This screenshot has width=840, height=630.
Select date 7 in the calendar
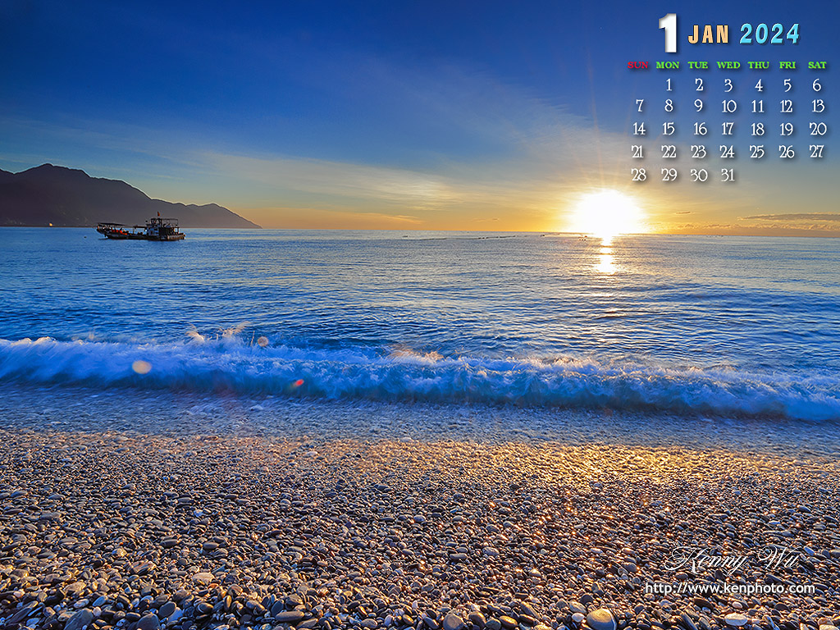[639, 106]
